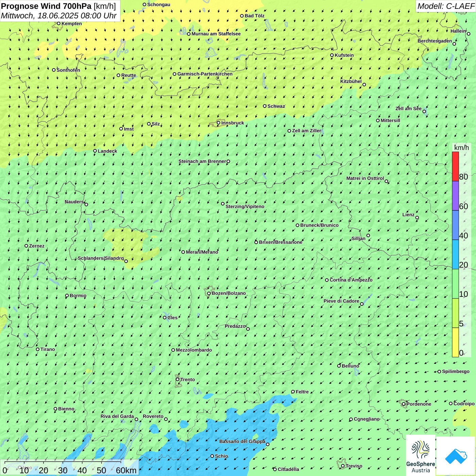The width and height of the screenshot is (476, 476).
Task: Click the Bormio city marker circle
Action: click(67, 295)
